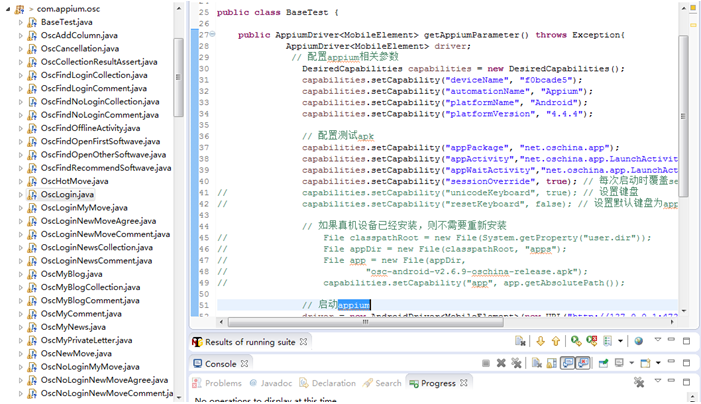Open the dropdown next to the results layout icon
The image size is (701, 404).
pos(621,341)
